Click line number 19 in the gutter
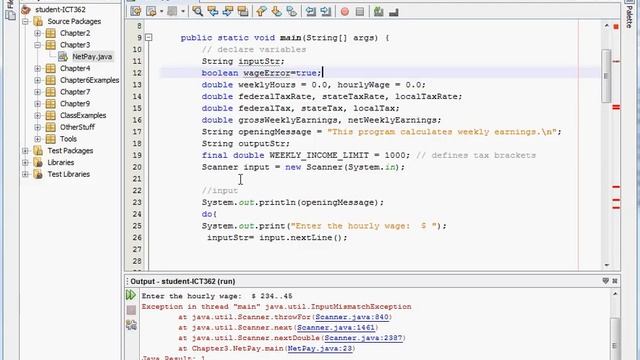 coord(137,156)
